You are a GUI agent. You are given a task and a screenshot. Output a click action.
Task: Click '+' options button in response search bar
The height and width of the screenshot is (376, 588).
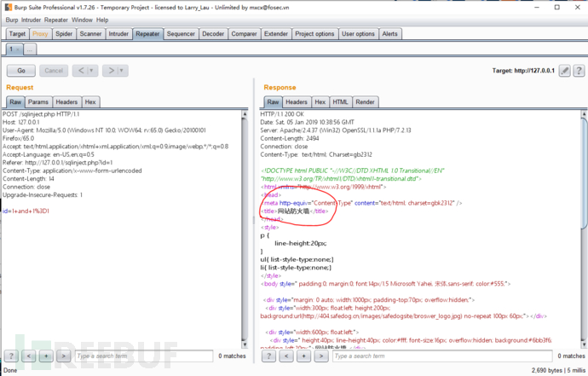coord(303,356)
